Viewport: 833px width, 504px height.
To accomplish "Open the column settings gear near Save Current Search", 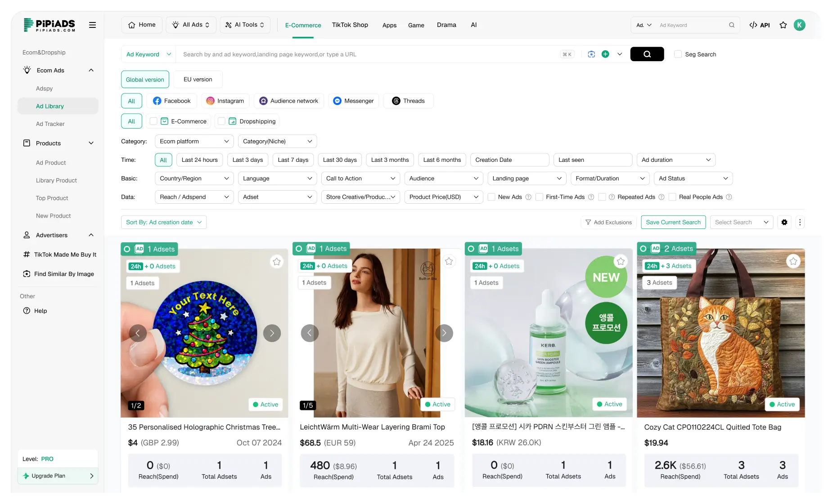I will click(x=784, y=222).
